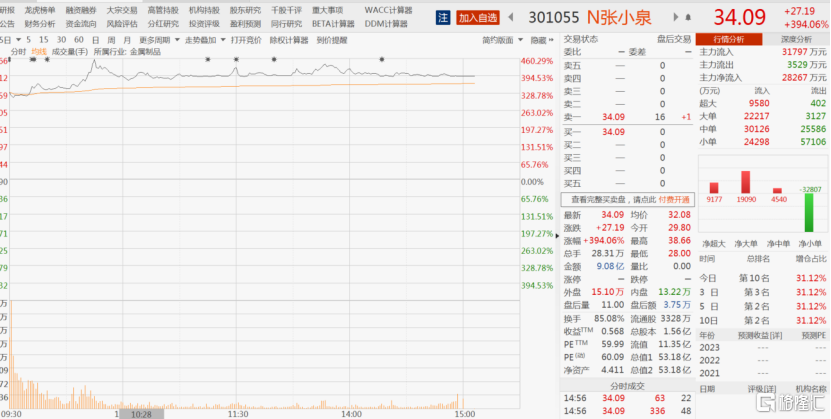
Task: Click 到价提醒 to set a price alert
Action: click(x=332, y=40)
